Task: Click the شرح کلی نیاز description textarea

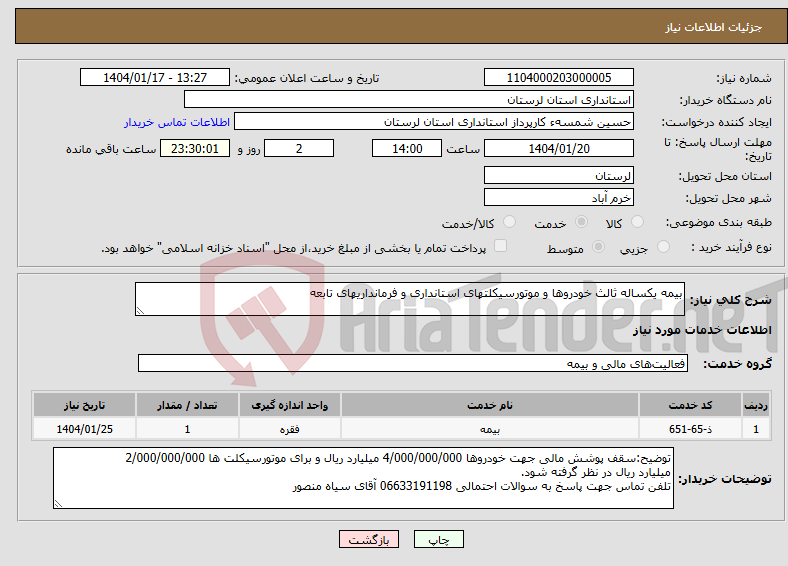Action: (410, 299)
